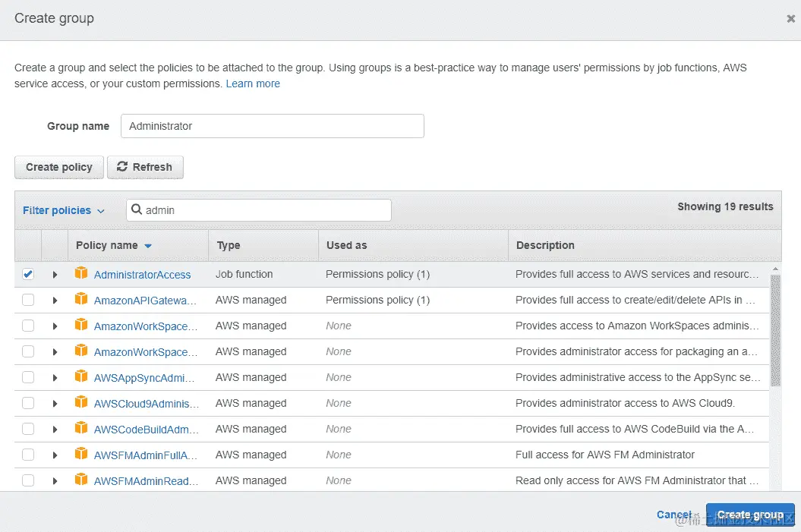Image resolution: width=801 pixels, height=532 pixels.
Task: Open the Learn more link
Action: 253,83
